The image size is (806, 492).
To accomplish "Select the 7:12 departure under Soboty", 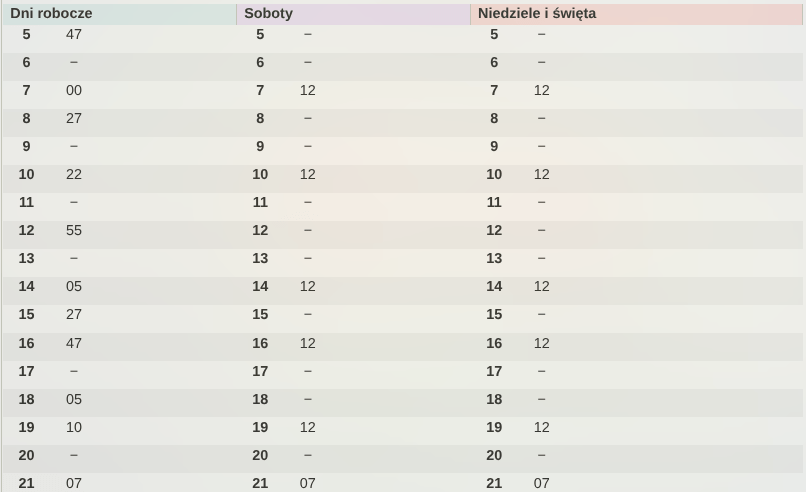I will click(308, 90).
